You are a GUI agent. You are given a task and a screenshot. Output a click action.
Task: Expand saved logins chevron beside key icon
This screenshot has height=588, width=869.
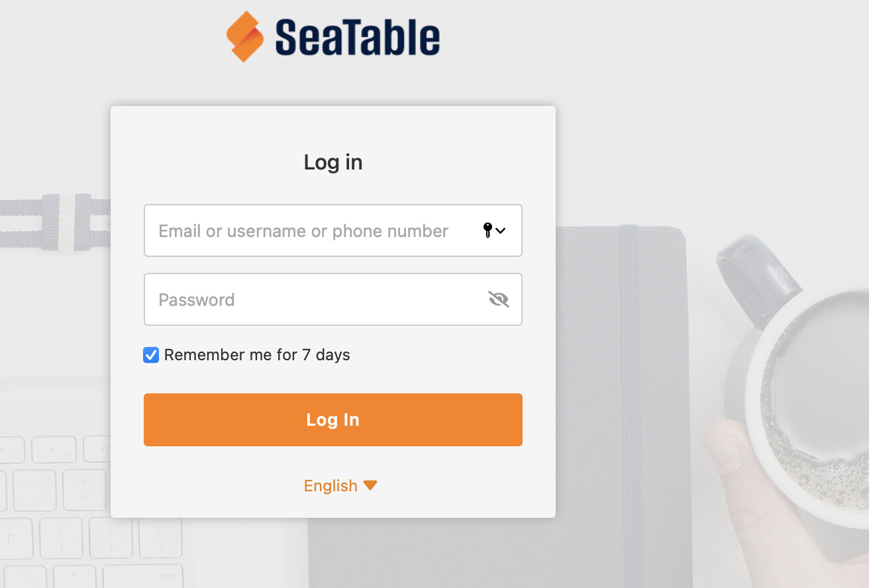pyautogui.click(x=501, y=230)
